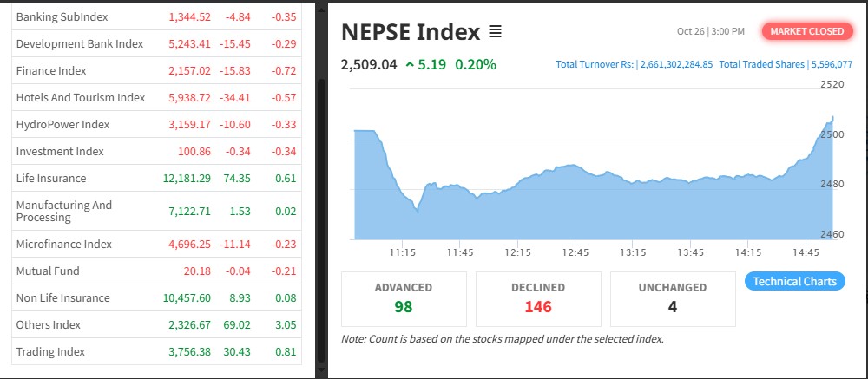
Task: Click the Market Closed status badge
Action: click(x=807, y=31)
